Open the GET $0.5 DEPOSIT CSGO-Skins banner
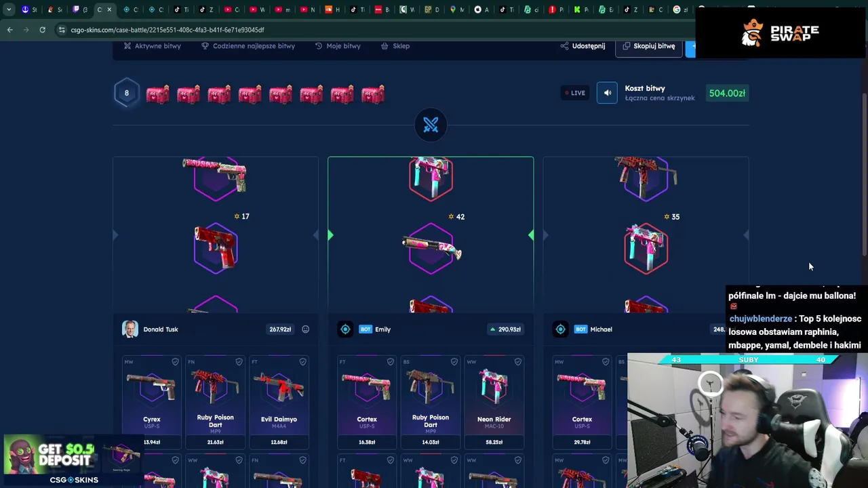Image resolution: width=868 pixels, height=488 pixels. click(71, 461)
